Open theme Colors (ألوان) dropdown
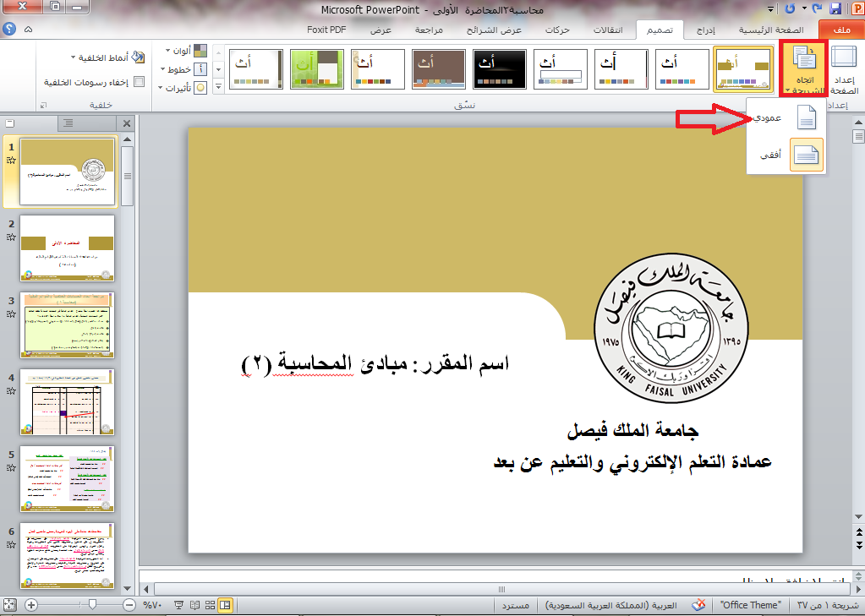This screenshot has height=616, width=865. (x=186, y=52)
